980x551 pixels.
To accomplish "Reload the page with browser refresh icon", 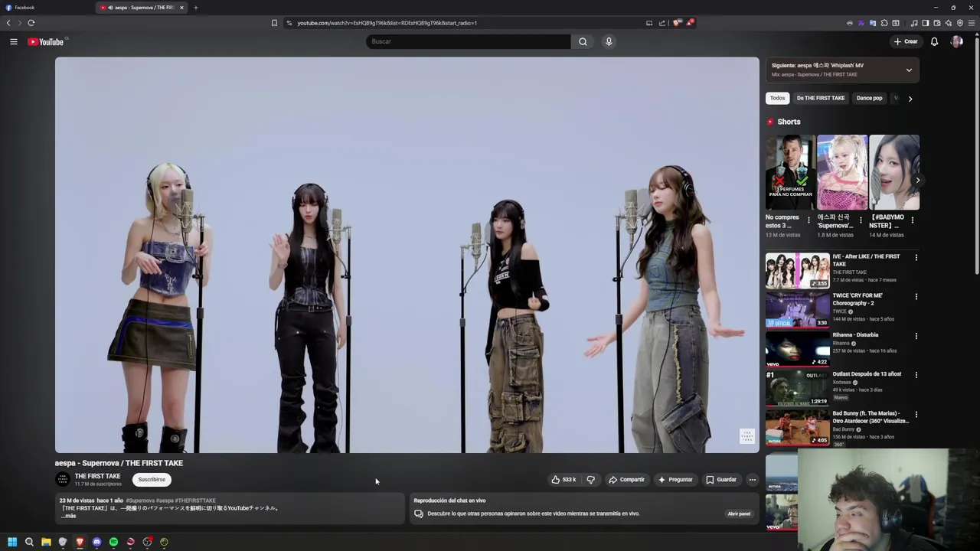I will pos(31,23).
